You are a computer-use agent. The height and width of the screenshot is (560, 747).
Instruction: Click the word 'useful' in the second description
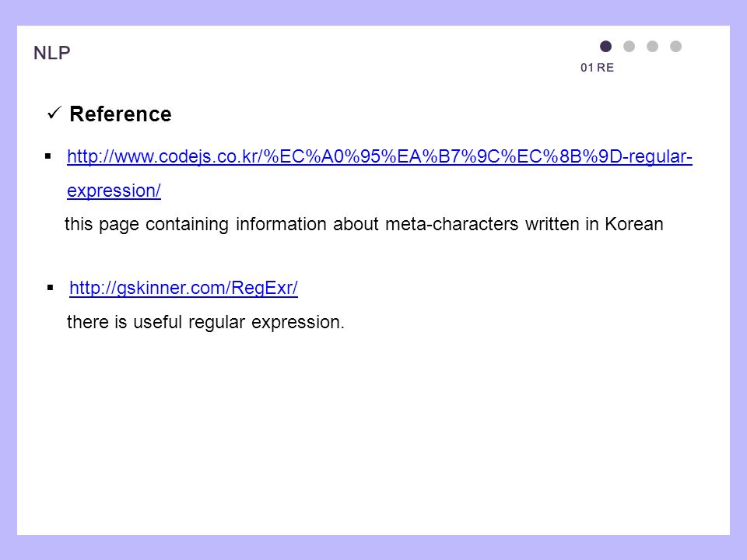(158, 322)
